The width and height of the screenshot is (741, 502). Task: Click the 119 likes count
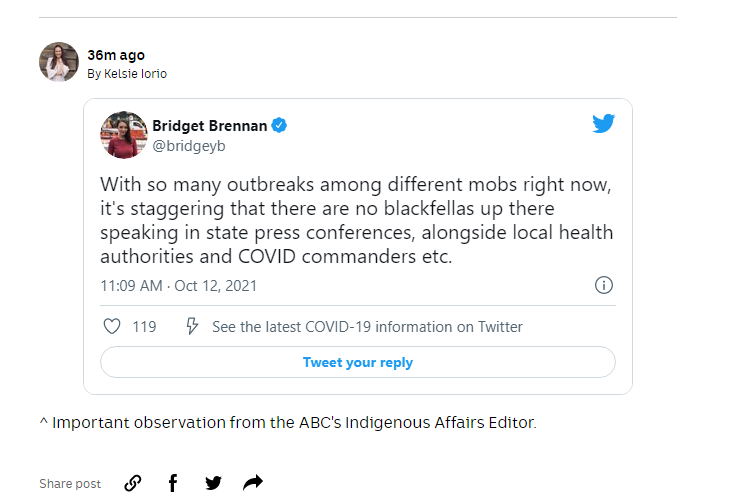(x=144, y=326)
